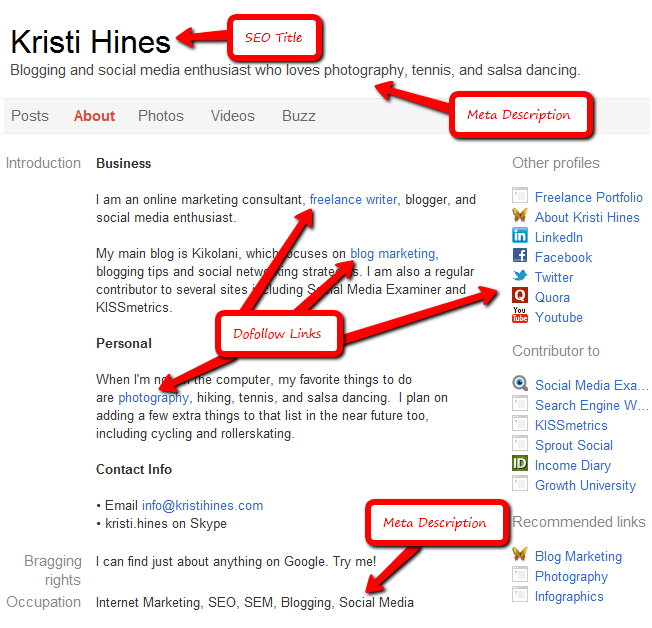
Task: Click the Quora Q icon
Action: (520, 296)
